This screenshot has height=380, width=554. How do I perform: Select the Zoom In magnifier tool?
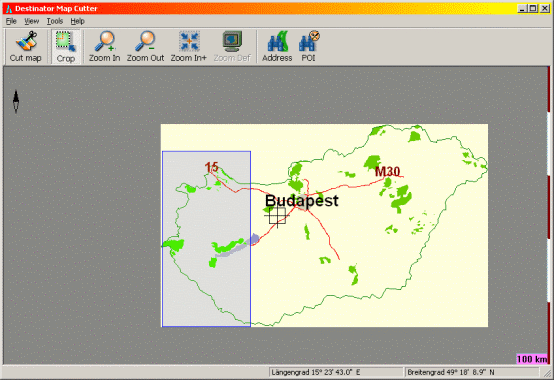(105, 47)
